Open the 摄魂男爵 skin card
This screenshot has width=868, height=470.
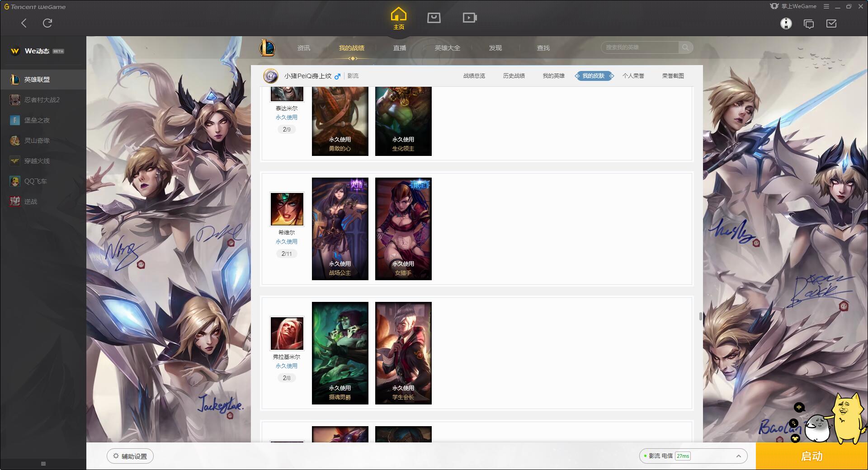(x=340, y=353)
